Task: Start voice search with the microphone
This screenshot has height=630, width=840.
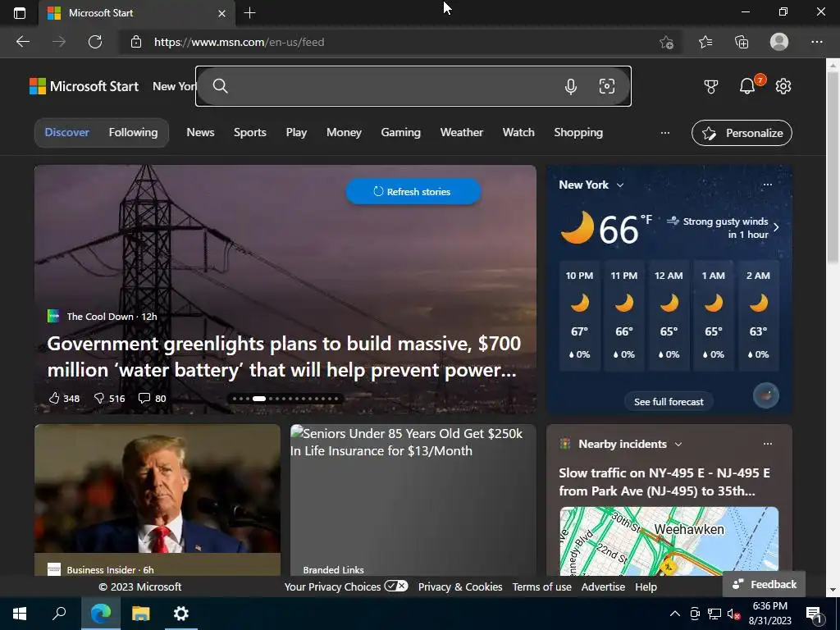Action: [x=571, y=86]
